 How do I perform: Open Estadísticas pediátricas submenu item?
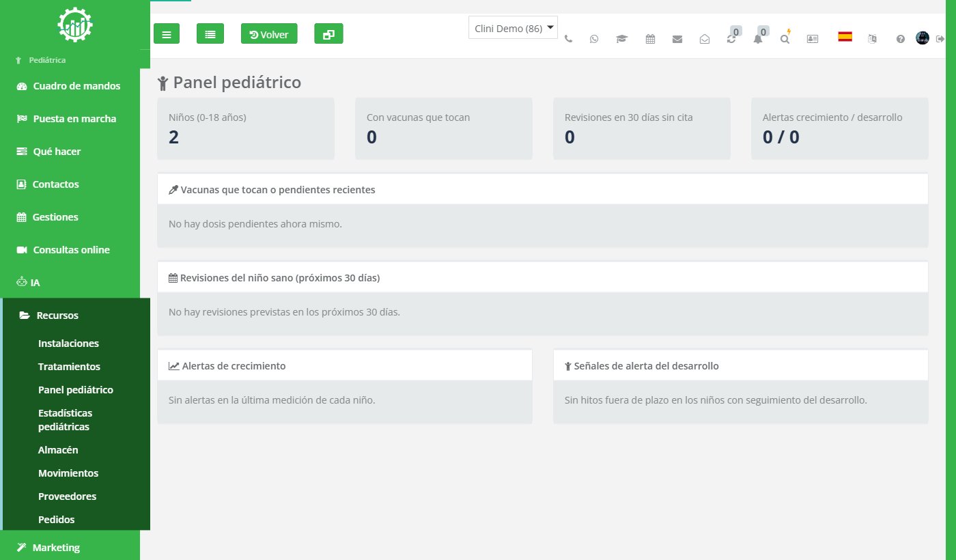65,420
